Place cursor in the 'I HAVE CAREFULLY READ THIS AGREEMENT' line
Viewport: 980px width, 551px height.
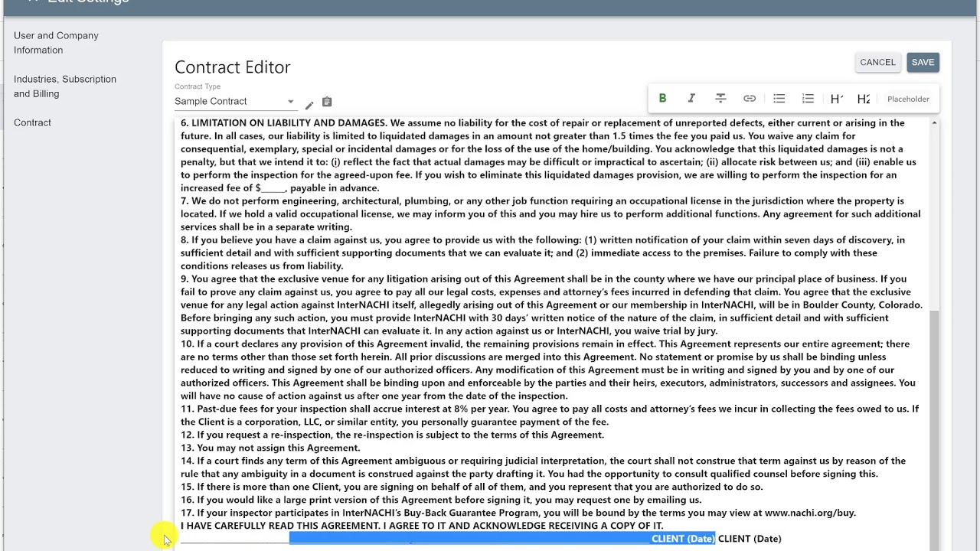pos(422,526)
